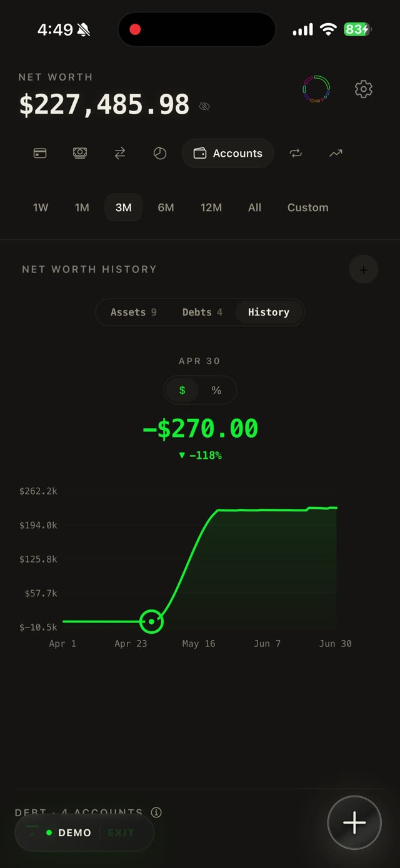This screenshot has height=868, width=400.
Task: Open the trending line chart icon tab
Action: pos(336,153)
